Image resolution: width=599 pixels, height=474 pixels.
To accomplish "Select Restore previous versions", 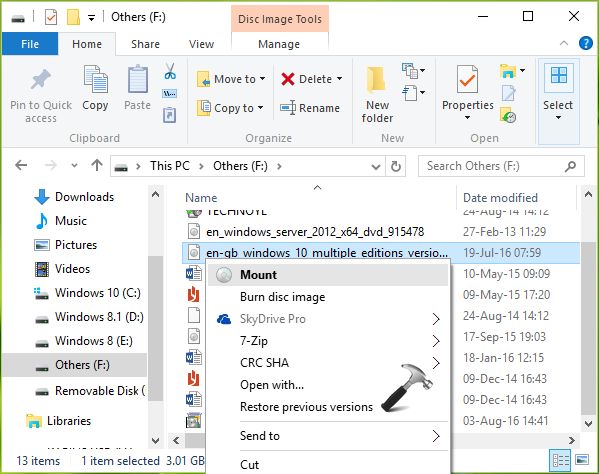I will point(328,407).
